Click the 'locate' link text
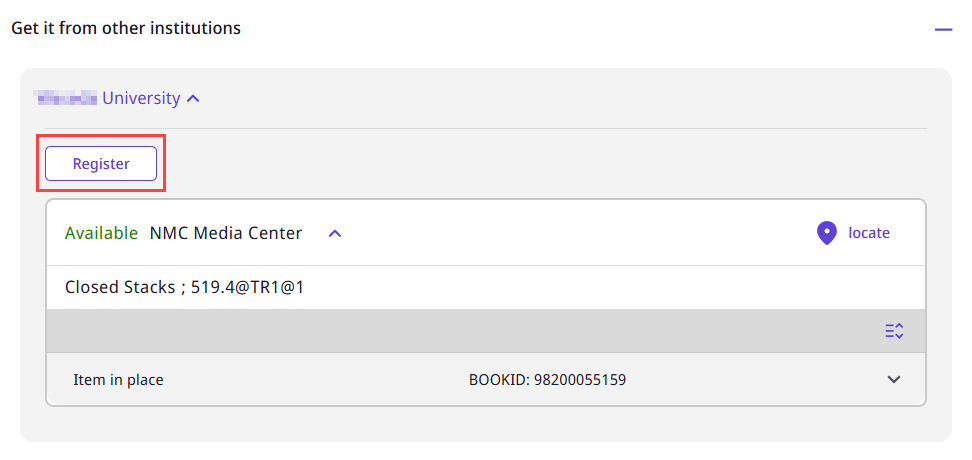Image resolution: width=972 pixels, height=460 pixels. coord(868,233)
